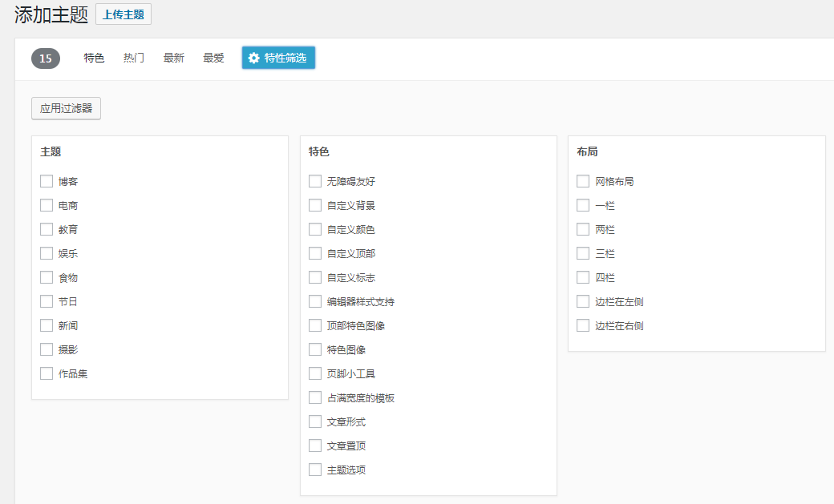Check the 博客 subject checkbox

[47, 181]
